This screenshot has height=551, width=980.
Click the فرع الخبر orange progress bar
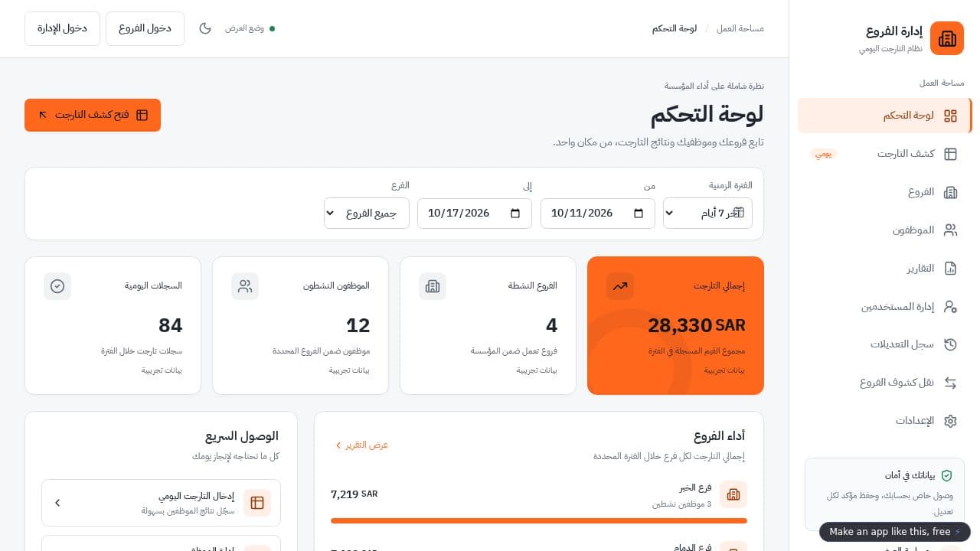[539, 521]
